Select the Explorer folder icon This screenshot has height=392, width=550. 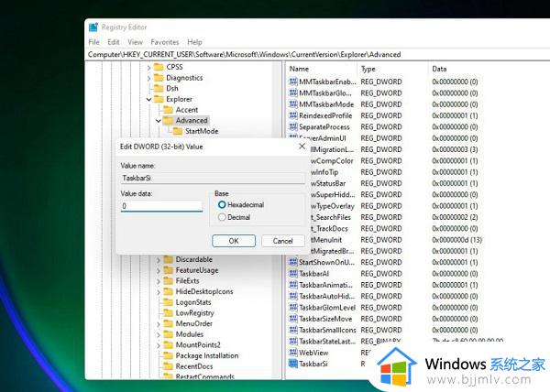[x=159, y=99]
